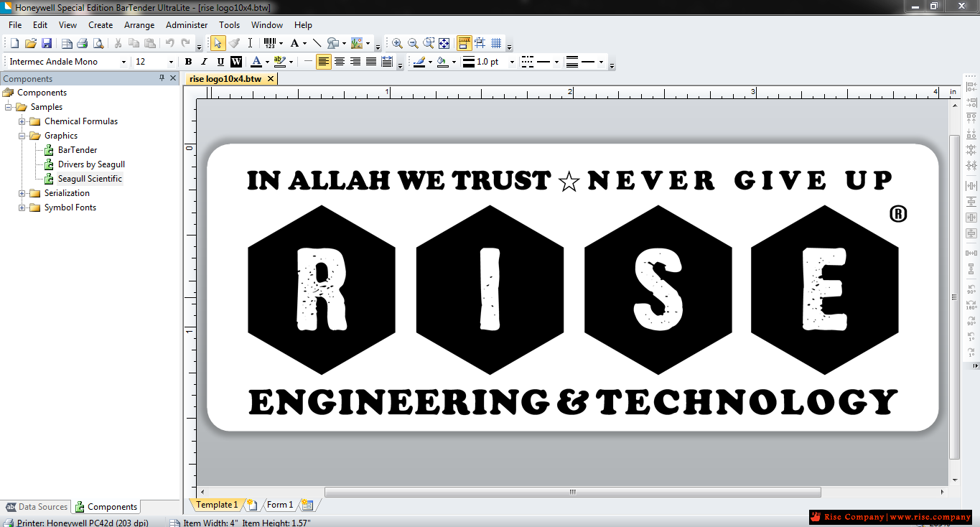Image resolution: width=980 pixels, height=527 pixels.
Task: Zoom out of the template
Action: click(413, 44)
